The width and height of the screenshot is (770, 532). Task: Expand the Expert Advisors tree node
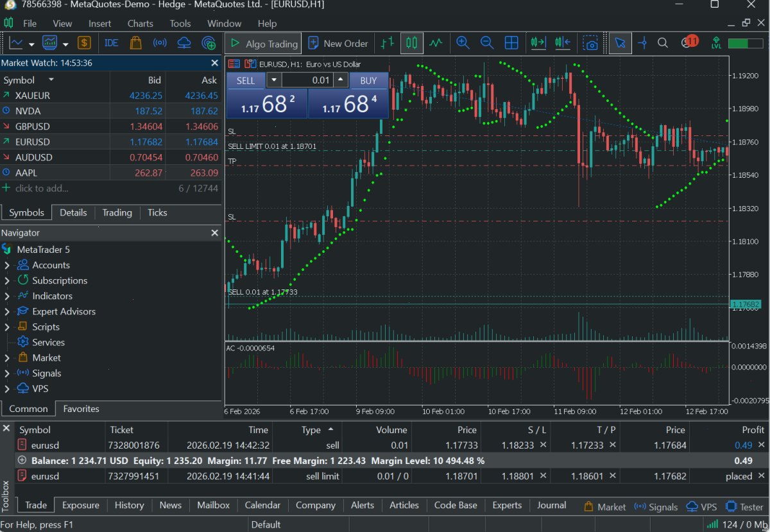(7, 311)
